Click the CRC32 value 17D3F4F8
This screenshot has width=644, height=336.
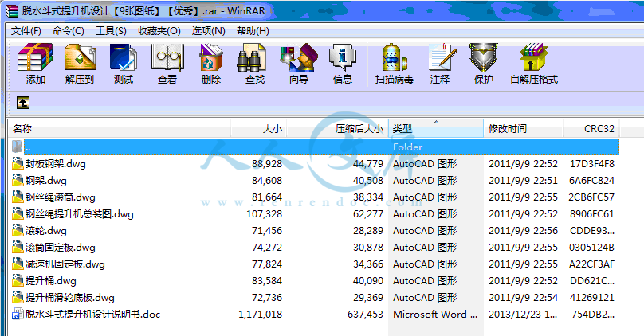click(592, 164)
